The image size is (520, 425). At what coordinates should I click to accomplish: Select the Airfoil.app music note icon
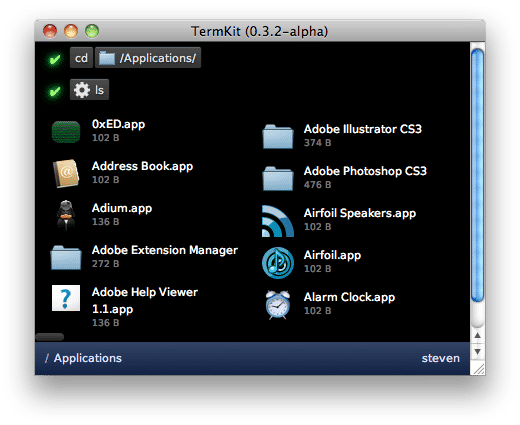point(278,263)
